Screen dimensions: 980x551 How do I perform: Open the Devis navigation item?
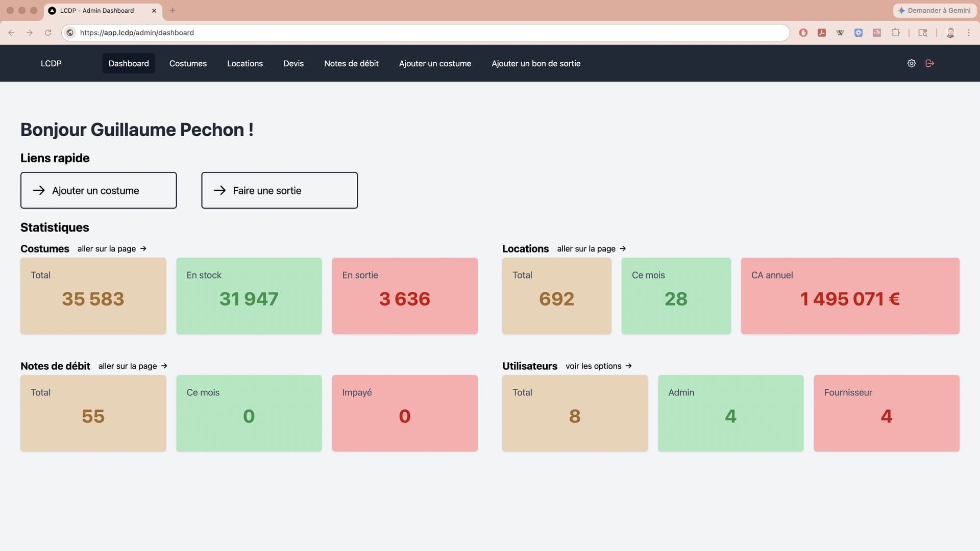tap(293, 63)
